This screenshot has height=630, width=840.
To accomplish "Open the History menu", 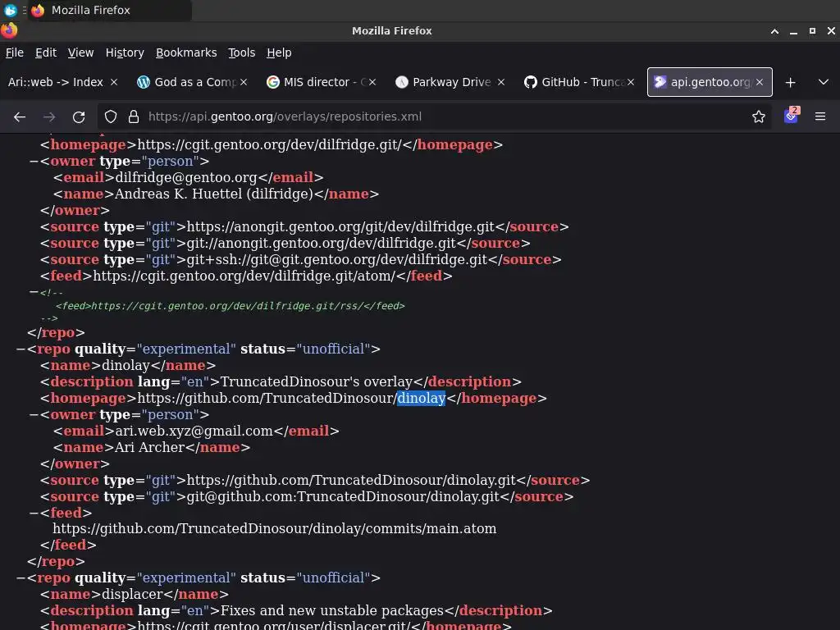I will pos(125,52).
